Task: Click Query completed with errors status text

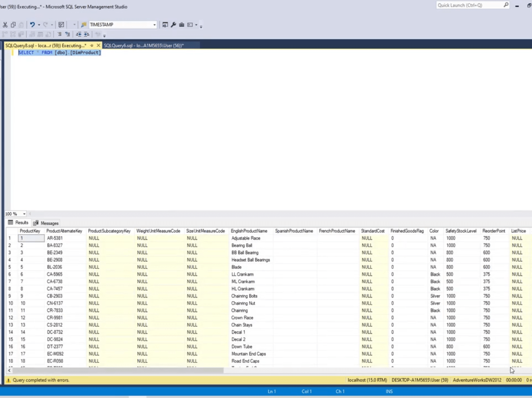Action: coord(41,380)
